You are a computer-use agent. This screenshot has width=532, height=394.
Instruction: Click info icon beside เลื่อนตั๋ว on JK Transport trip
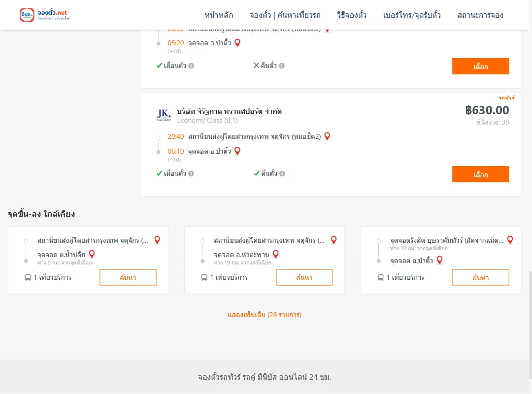[191, 174]
